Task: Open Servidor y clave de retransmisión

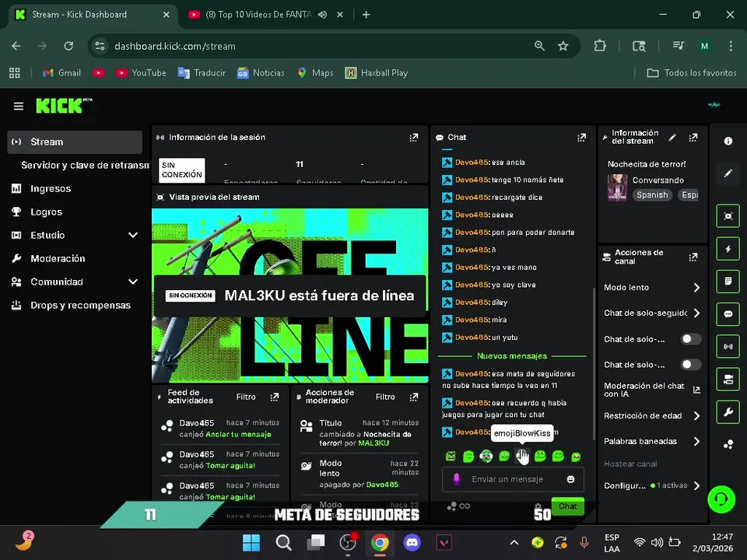Action: 85,165
